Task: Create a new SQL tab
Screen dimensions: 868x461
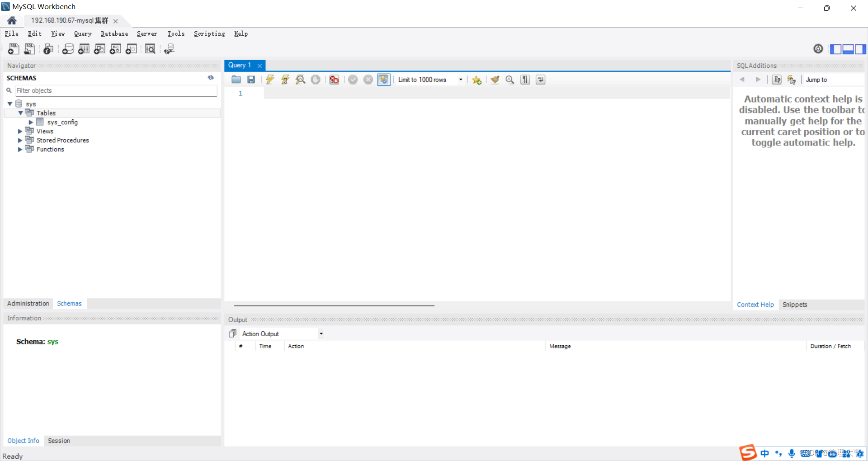Action: pos(13,49)
